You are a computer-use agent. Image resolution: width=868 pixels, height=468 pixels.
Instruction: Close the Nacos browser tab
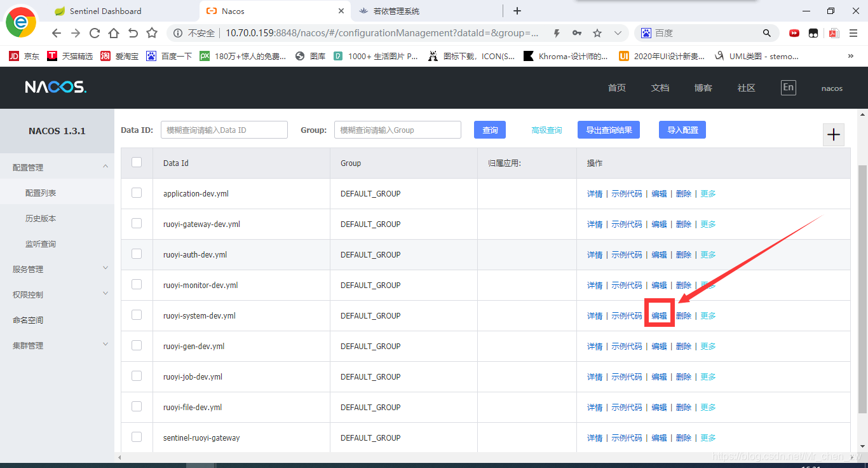point(341,11)
